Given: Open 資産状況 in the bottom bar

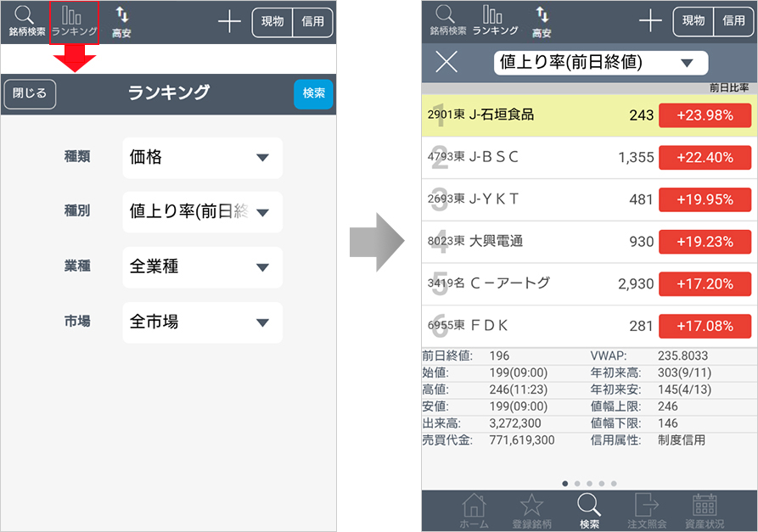Looking at the screenshot, I should coord(704,510).
